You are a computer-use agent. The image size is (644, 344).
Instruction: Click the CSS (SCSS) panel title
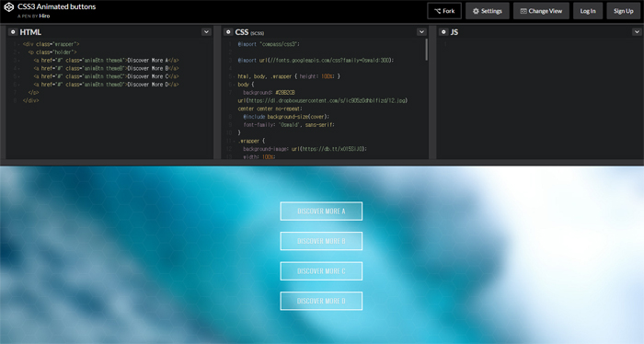(x=249, y=32)
